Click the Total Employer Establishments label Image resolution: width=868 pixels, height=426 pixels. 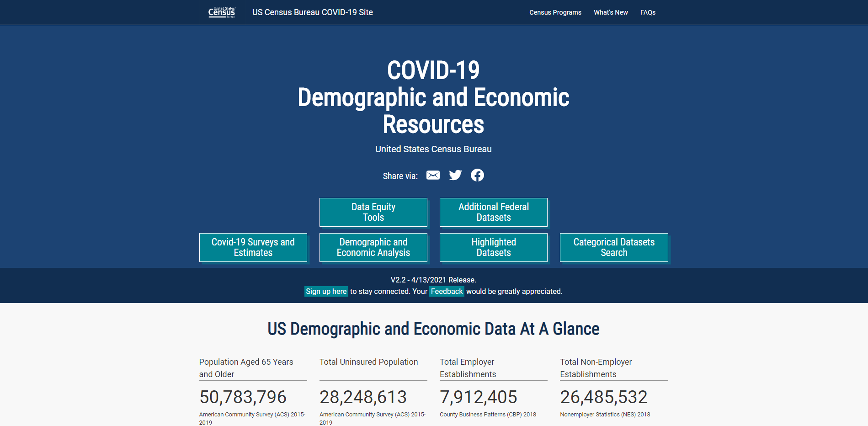tap(468, 368)
